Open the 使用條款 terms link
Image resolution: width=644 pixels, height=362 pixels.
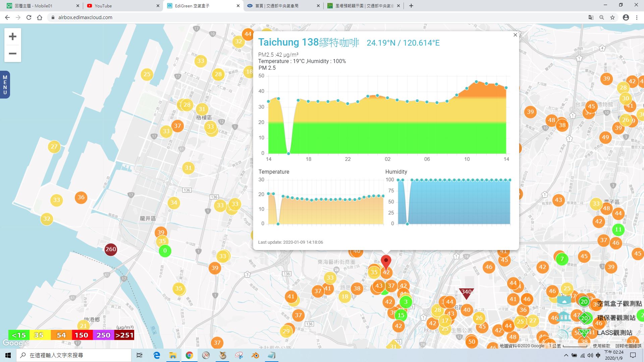coord(602,346)
